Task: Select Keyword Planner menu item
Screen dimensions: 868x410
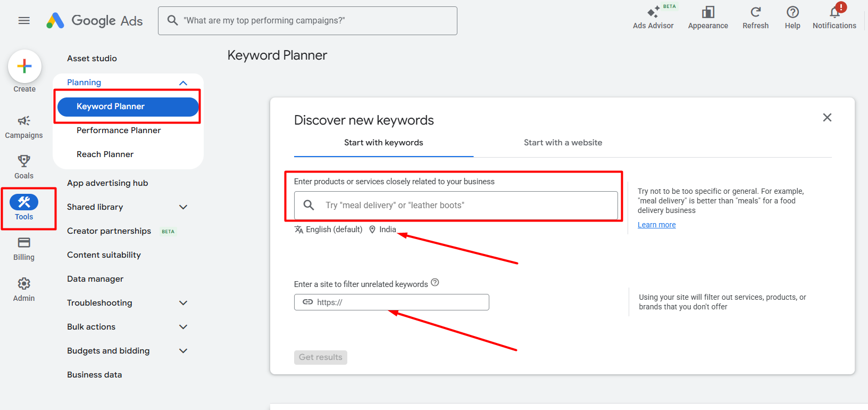Action: pos(128,106)
